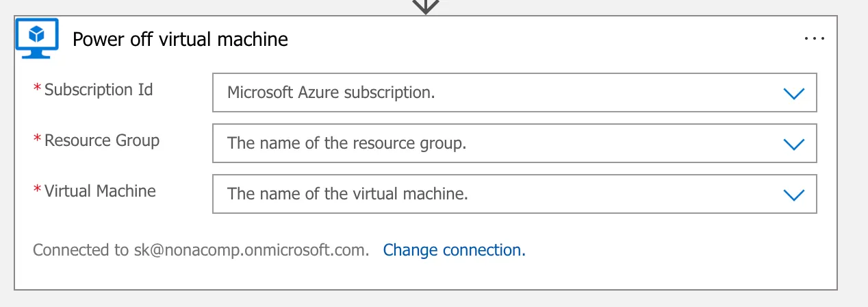Expand the Subscription Id dropdown chevron
868x307 pixels.
tap(793, 93)
